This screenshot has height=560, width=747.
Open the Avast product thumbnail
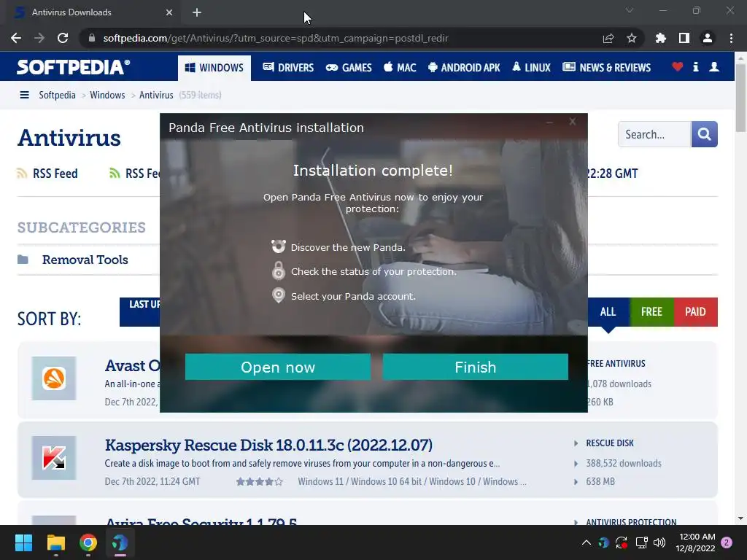[x=54, y=378]
